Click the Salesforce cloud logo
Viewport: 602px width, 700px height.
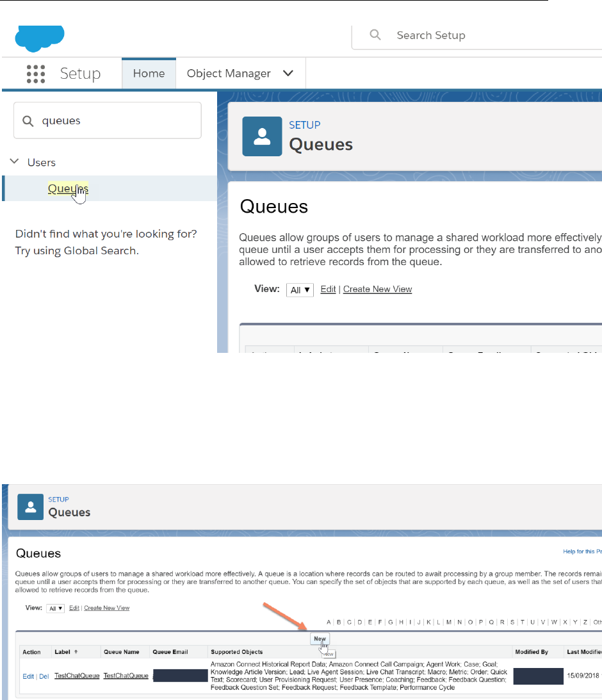click(40, 38)
